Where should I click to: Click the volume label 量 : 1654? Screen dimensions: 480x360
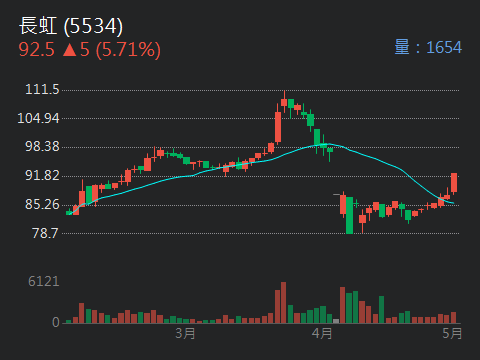tap(428, 47)
